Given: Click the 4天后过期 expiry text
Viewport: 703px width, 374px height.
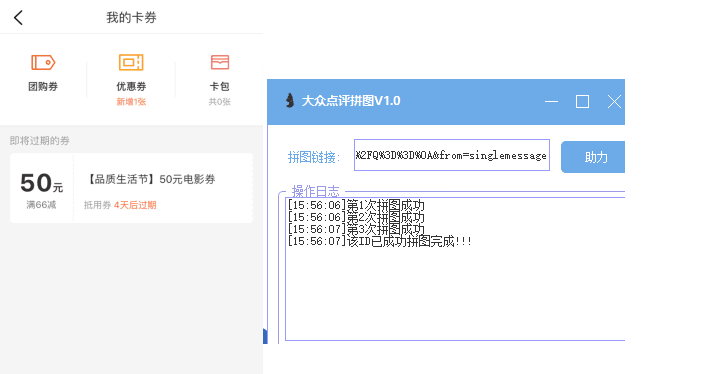Looking at the screenshot, I should (135, 205).
